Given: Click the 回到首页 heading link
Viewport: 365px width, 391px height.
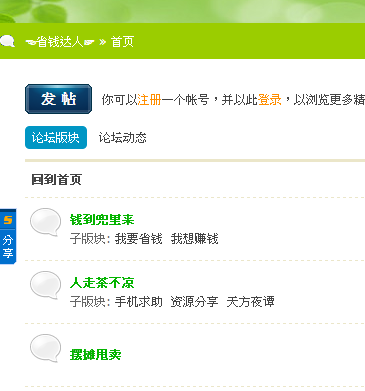Looking at the screenshot, I should point(56,179).
